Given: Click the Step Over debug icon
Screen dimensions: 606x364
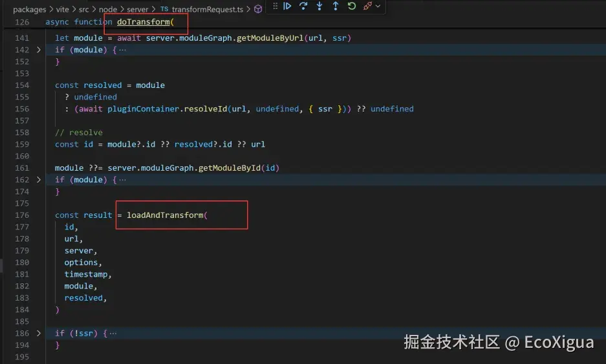Looking at the screenshot, I should pyautogui.click(x=303, y=6).
